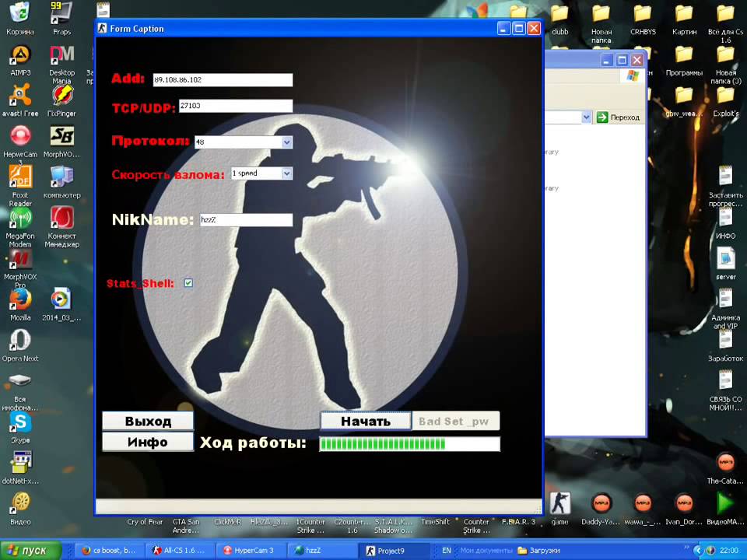Viewport: 747px width, 560px height.
Task: Open the 2014_03_ media file icon
Action: (61, 300)
